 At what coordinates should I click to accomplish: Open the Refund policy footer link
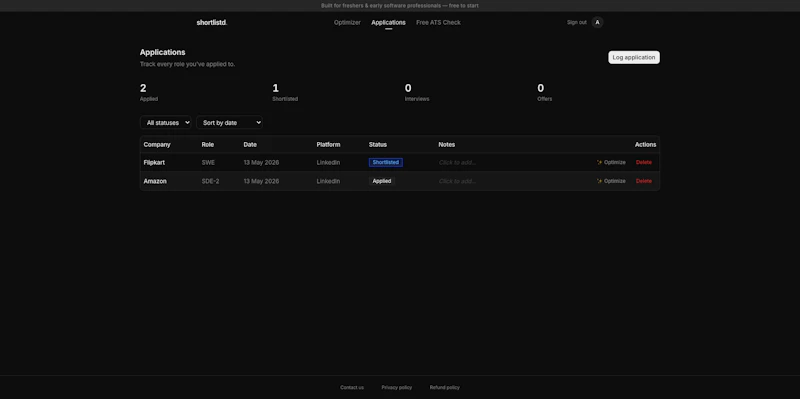coord(444,387)
